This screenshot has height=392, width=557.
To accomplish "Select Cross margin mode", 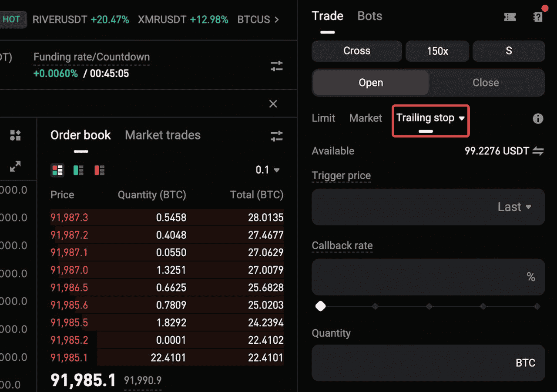I will (356, 51).
